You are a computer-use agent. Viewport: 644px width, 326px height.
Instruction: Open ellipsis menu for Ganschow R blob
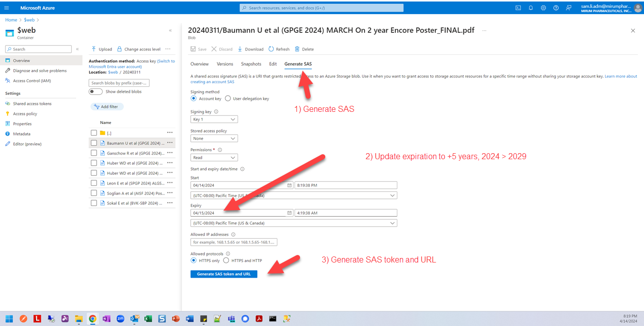(170, 153)
